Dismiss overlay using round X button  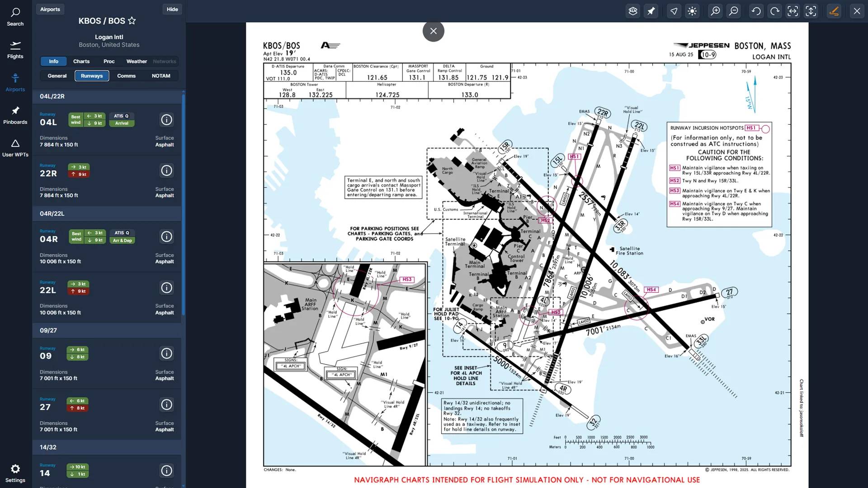click(x=433, y=31)
